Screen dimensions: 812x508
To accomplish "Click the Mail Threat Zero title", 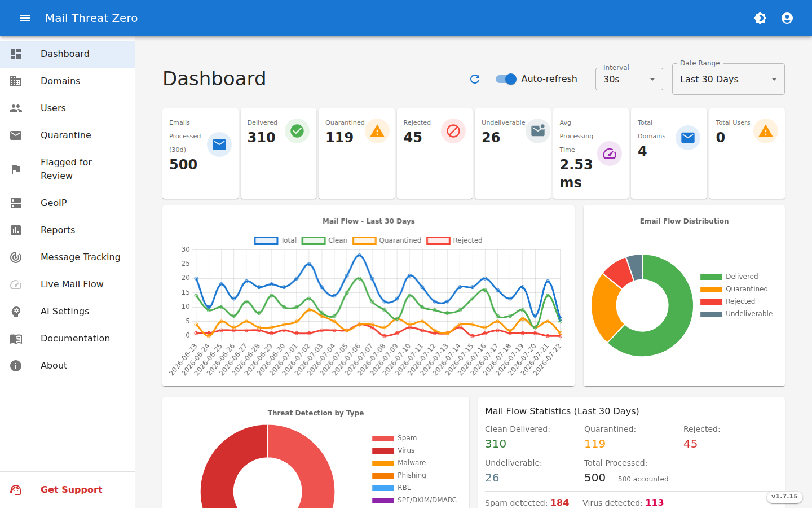I will [91, 18].
